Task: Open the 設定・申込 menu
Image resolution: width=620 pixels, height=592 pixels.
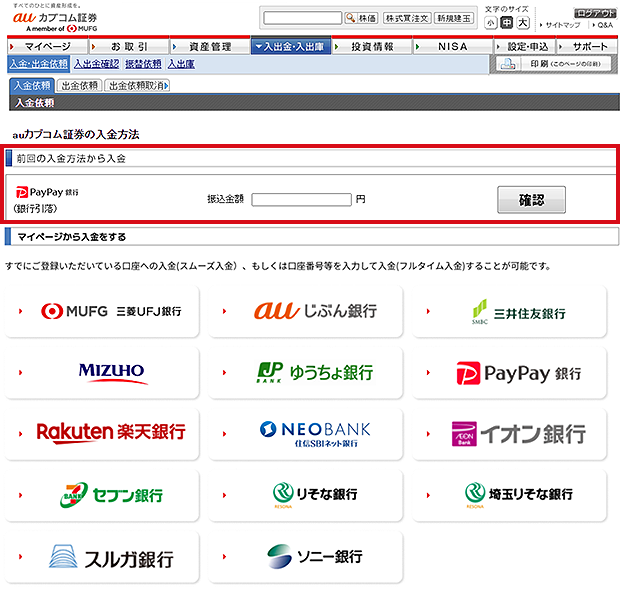Action: click(525, 46)
